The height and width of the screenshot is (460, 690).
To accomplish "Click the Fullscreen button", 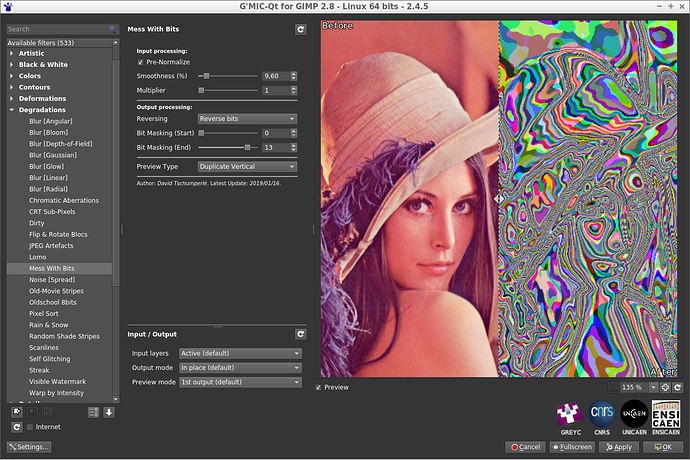I will click(572, 447).
